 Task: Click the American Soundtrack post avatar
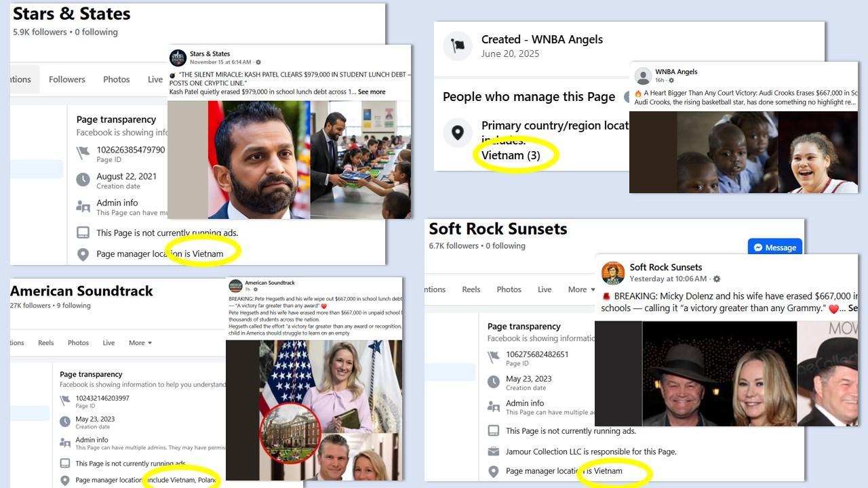click(235, 286)
